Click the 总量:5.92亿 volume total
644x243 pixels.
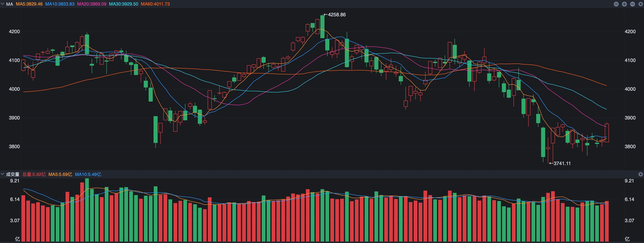click(34, 174)
